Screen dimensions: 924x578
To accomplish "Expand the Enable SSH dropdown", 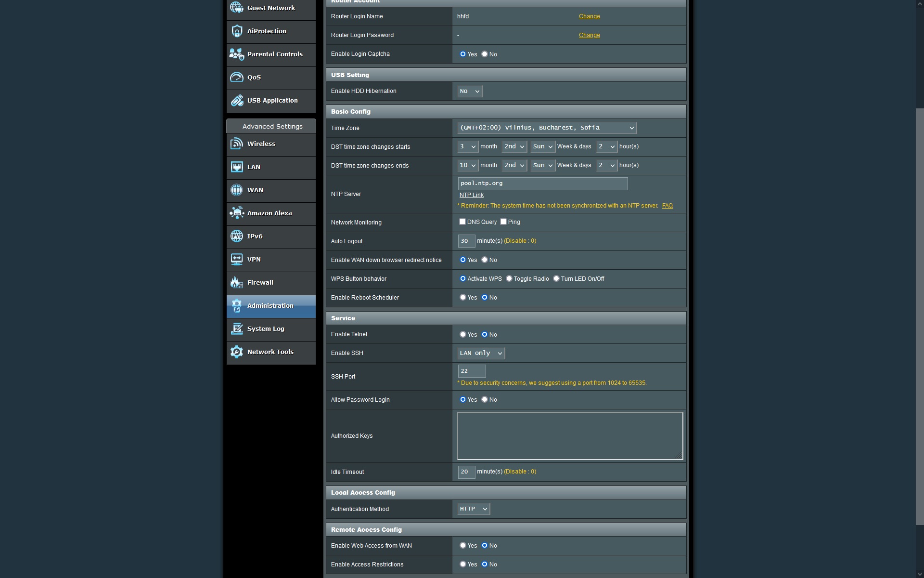I will click(x=480, y=353).
